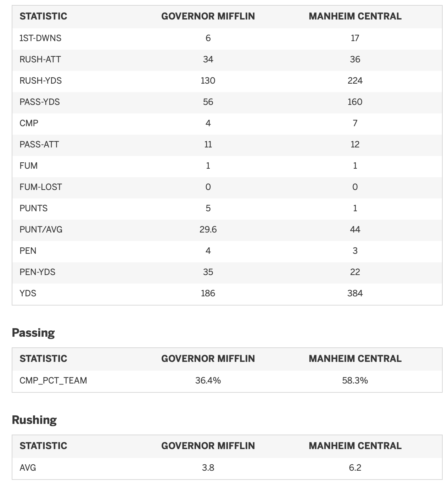Click the 1ST-DWNS row label

click(x=40, y=38)
